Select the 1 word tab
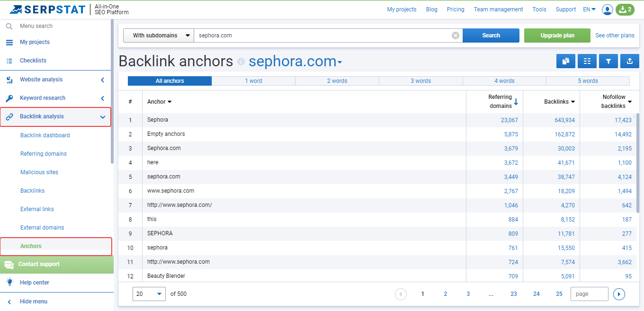 point(253,81)
